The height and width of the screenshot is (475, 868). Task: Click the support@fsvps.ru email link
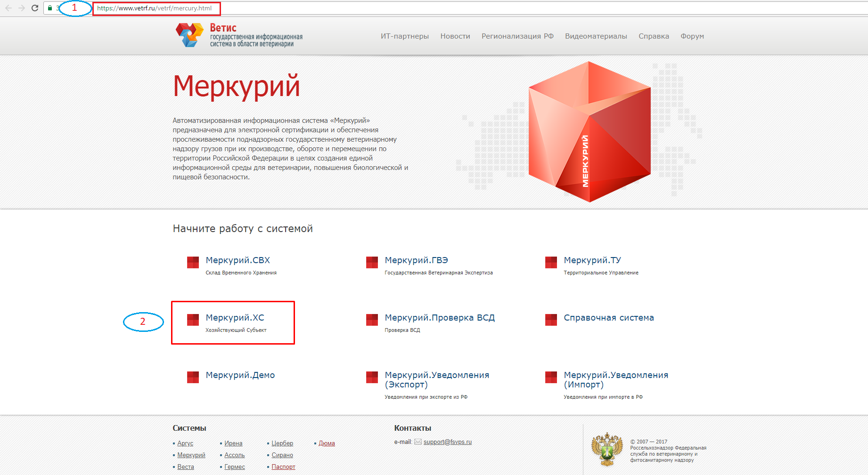448,442
